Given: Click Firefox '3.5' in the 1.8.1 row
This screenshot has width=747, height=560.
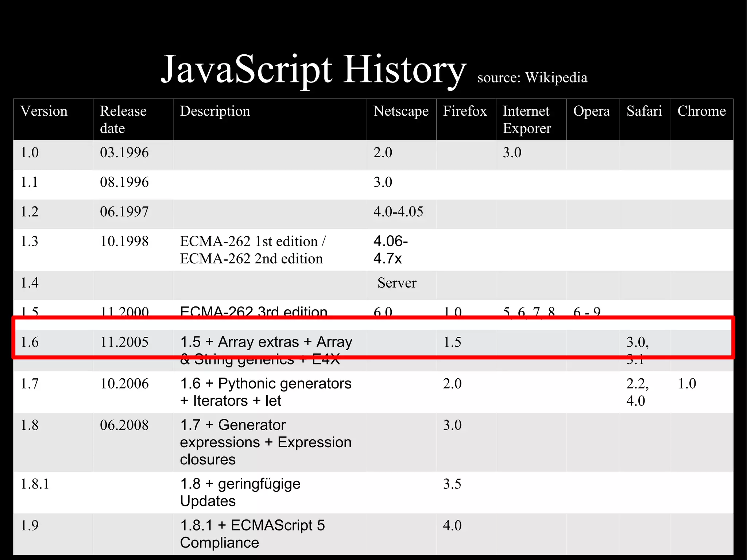Looking at the screenshot, I should (452, 484).
